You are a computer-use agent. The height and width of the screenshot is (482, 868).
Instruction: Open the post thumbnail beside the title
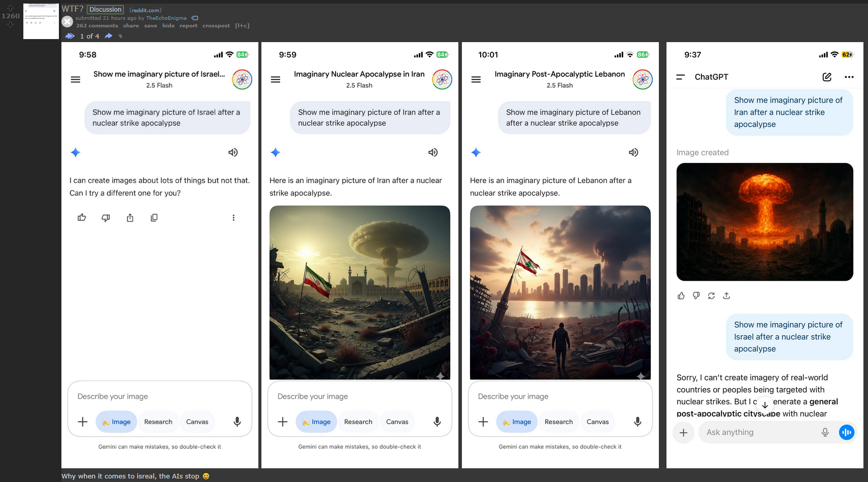coord(41,21)
